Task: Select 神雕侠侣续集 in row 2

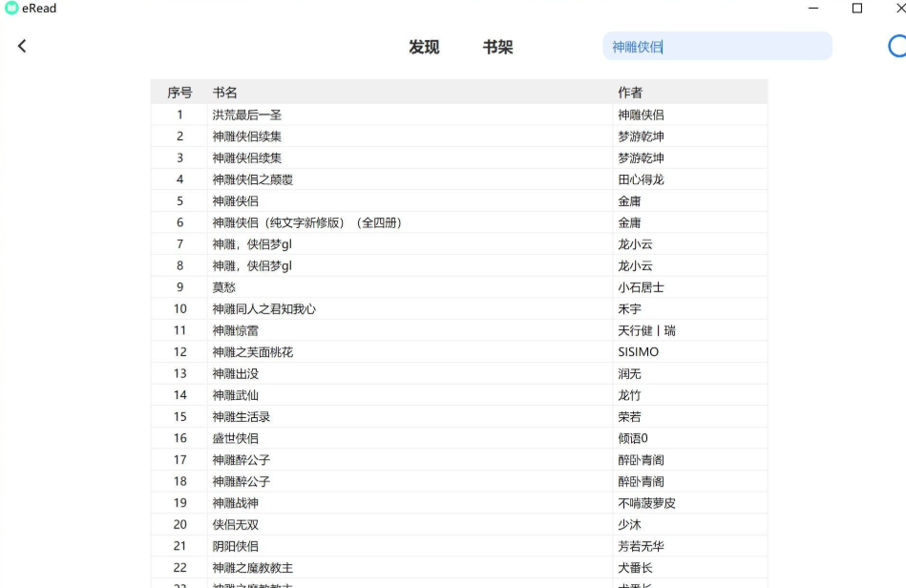Action: click(x=247, y=136)
